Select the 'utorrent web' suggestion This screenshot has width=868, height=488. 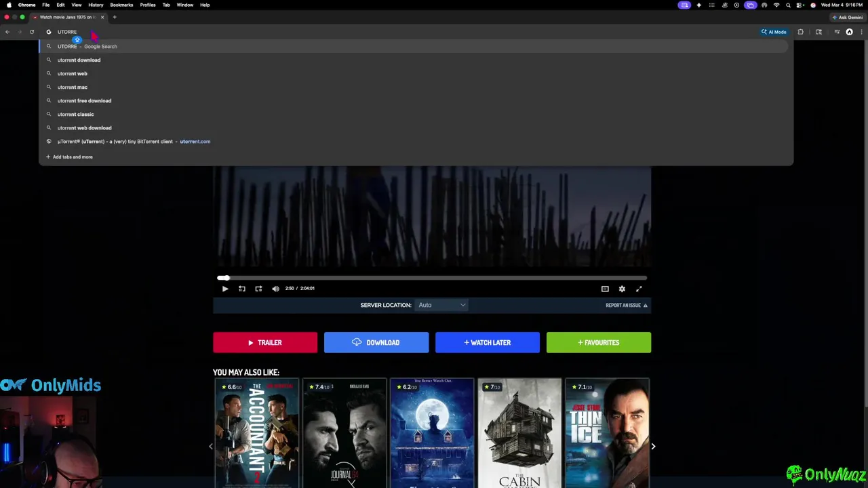click(415, 73)
